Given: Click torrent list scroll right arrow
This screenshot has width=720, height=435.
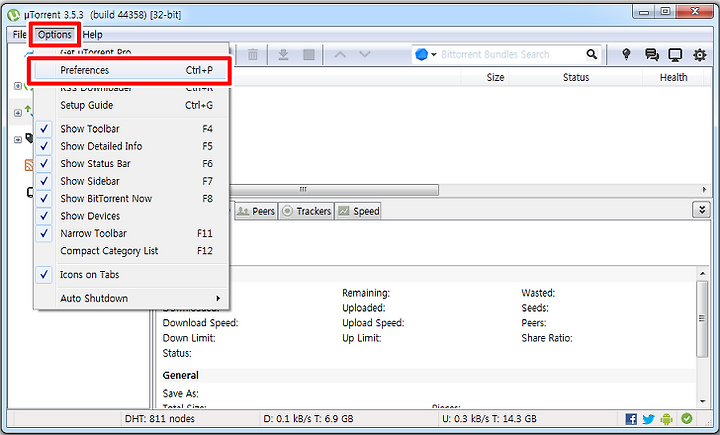Looking at the screenshot, I should (x=704, y=190).
